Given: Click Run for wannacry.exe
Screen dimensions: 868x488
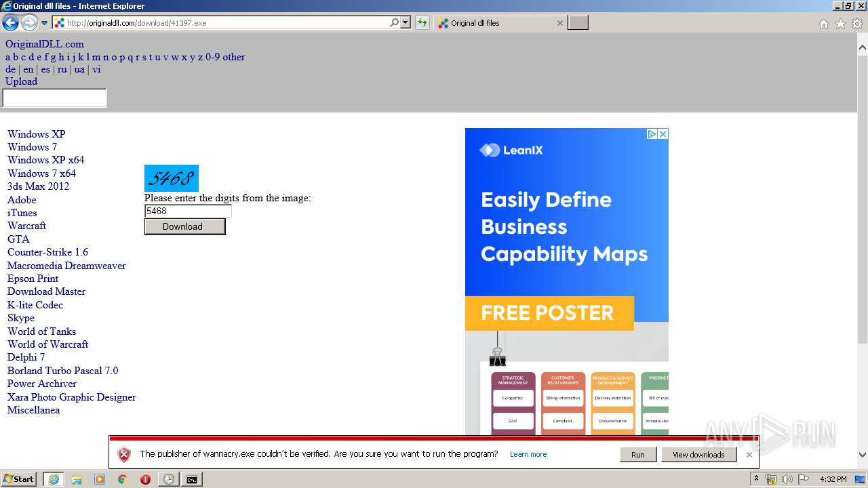Looking at the screenshot, I should point(638,455).
